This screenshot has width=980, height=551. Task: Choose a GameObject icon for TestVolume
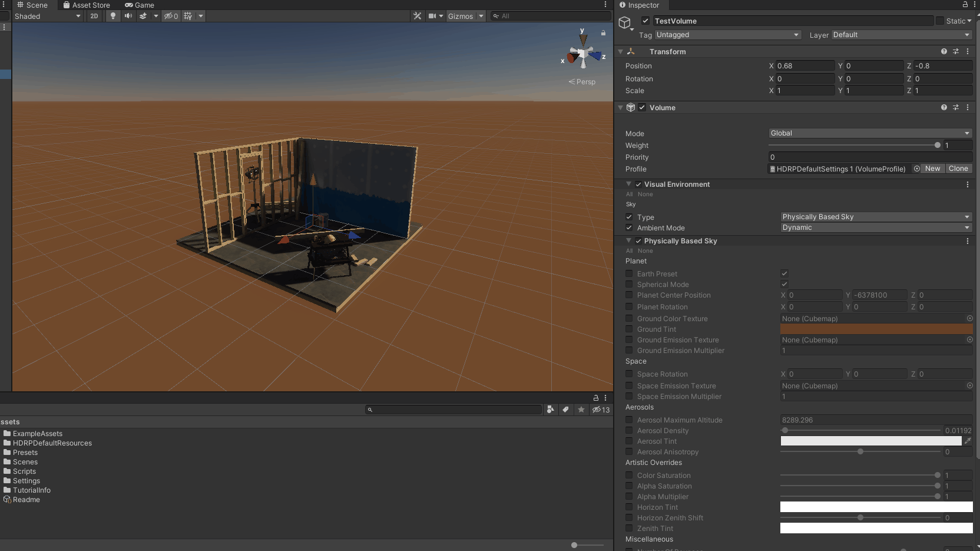click(x=625, y=23)
